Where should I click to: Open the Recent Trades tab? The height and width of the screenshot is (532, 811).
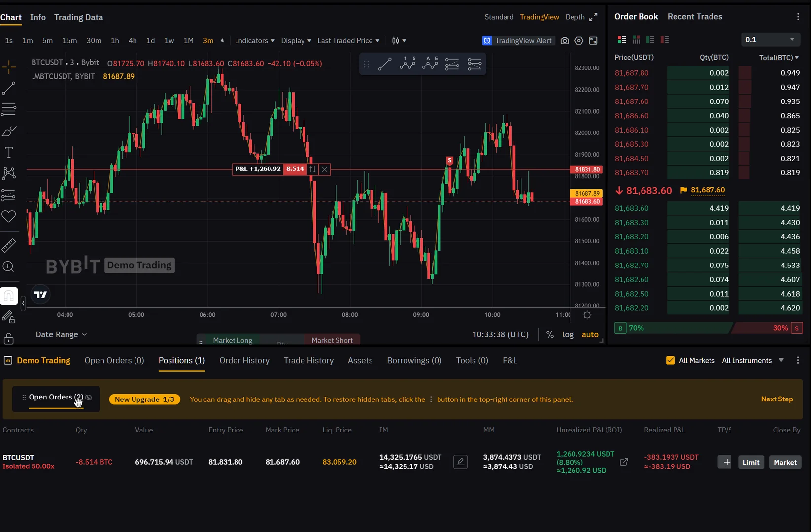[x=695, y=17]
